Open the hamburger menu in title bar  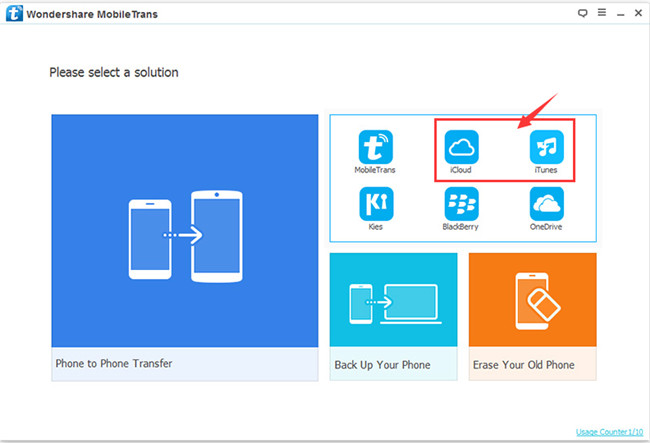click(x=601, y=12)
